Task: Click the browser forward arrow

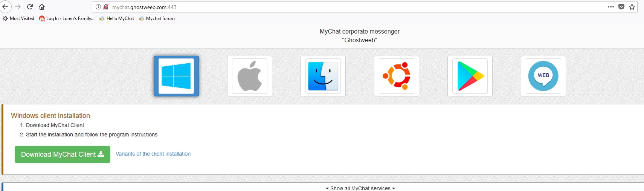Action: [18, 7]
